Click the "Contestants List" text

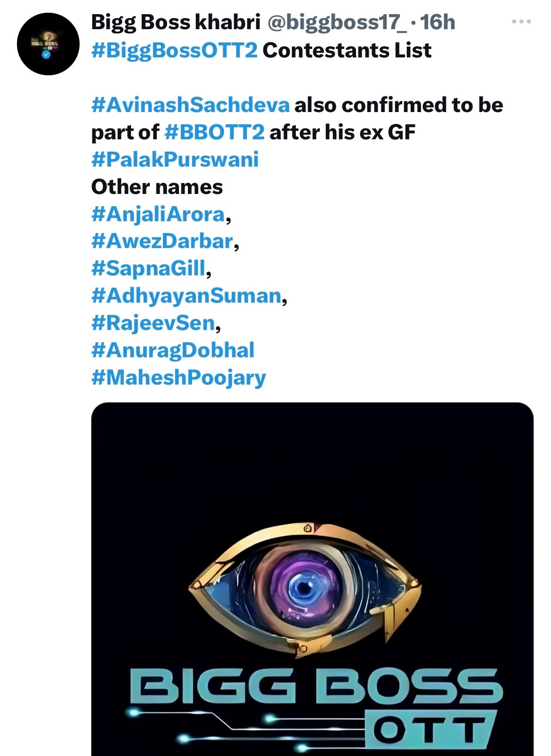point(347,50)
